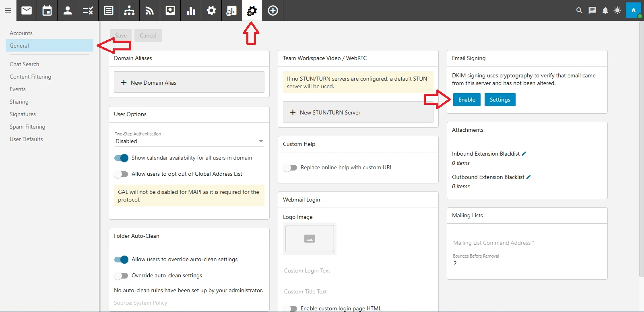This screenshot has height=312, width=644.
Task: Open the RSS feeds icon
Action: (x=150, y=10)
